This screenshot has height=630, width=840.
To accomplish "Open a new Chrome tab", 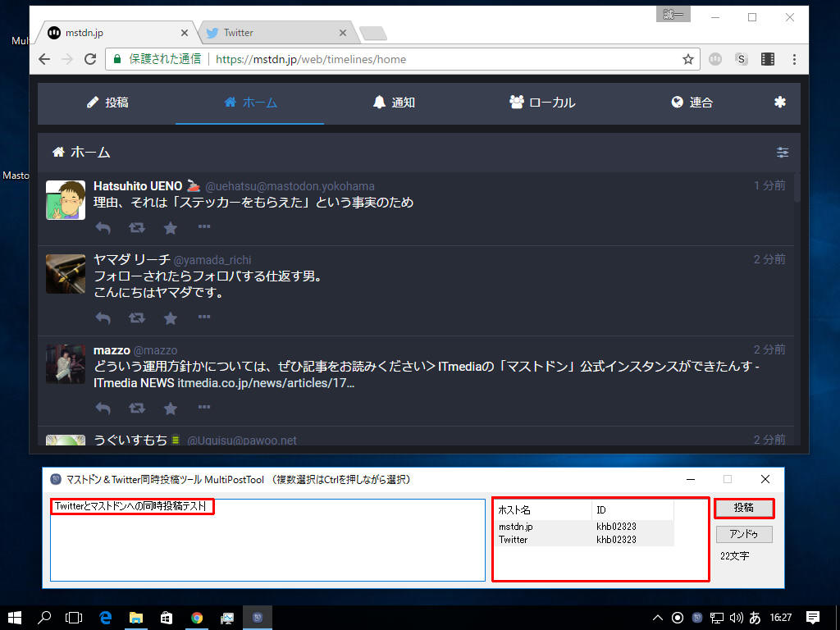I will (373, 33).
